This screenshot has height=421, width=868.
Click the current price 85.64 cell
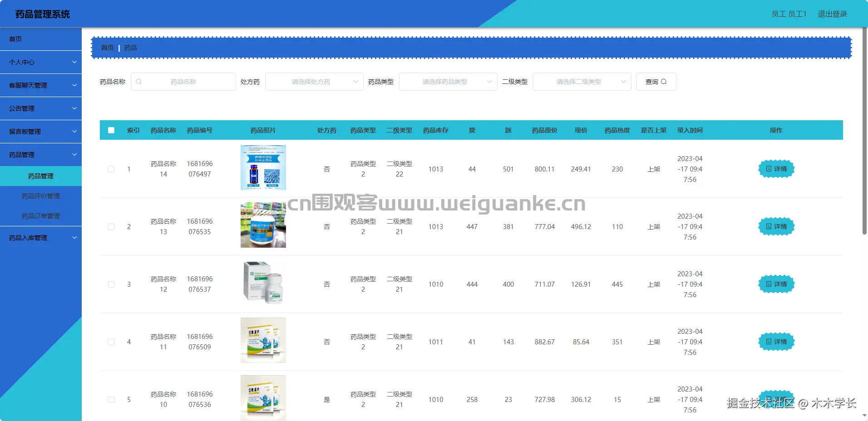tap(581, 342)
